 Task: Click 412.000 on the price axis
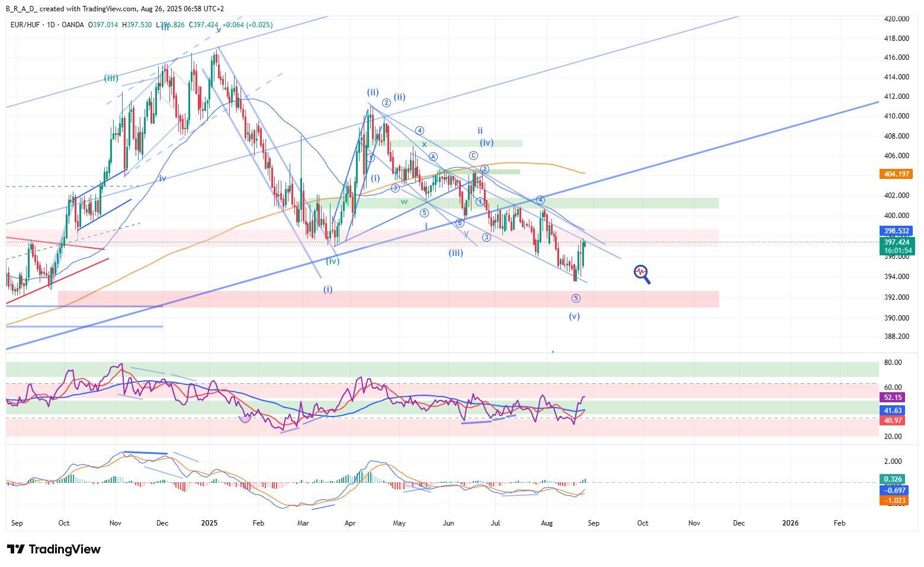click(x=896, y=97)
